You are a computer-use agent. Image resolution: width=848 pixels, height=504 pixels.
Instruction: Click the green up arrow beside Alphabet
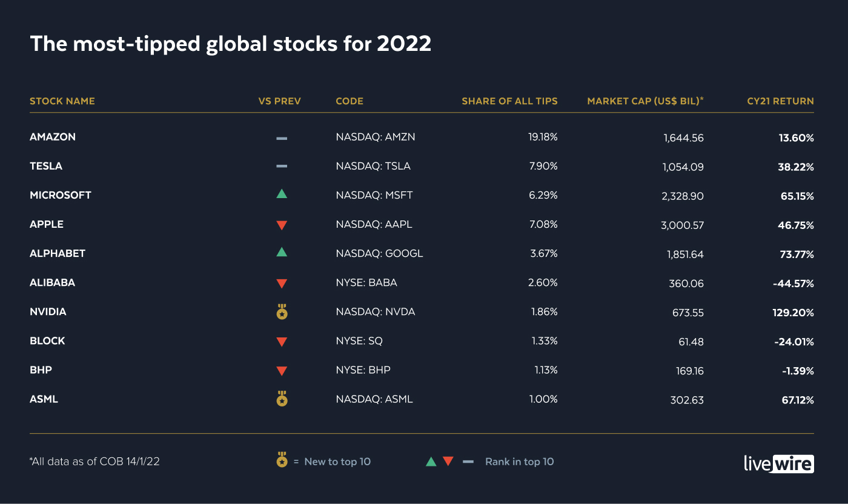point(282,252)
